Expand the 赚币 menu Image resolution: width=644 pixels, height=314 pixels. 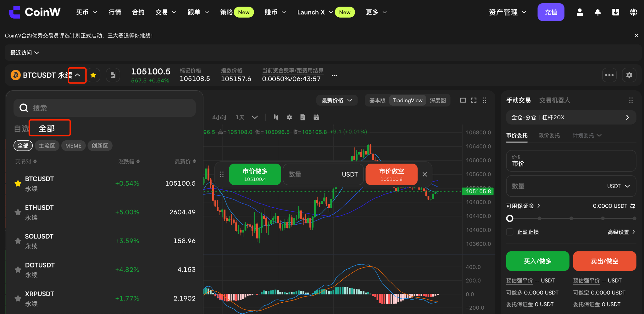tap(275, 12)
